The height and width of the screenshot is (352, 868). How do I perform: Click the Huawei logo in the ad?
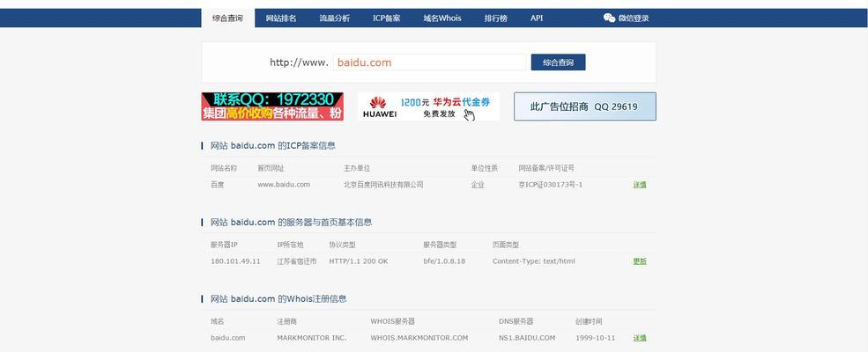point(379,106)
